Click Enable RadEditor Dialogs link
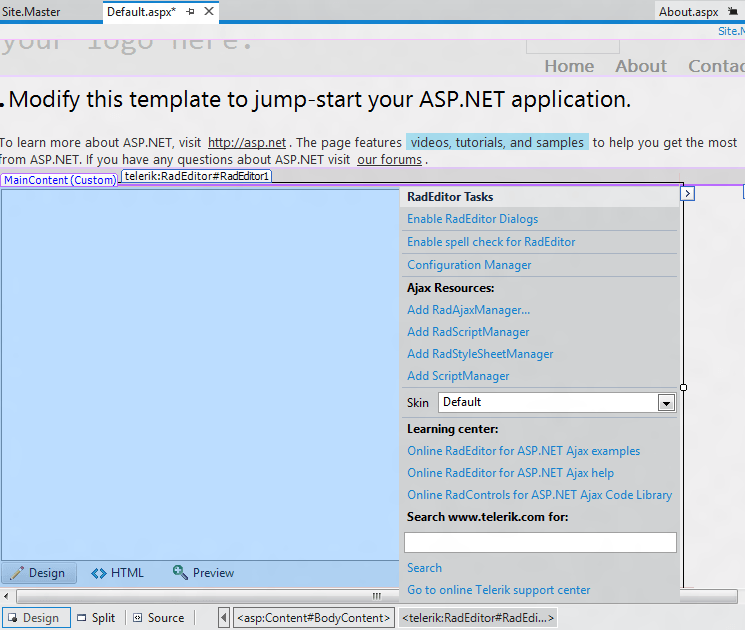The height and width of the screenshot is (630, 745). (x=472, y=219)
